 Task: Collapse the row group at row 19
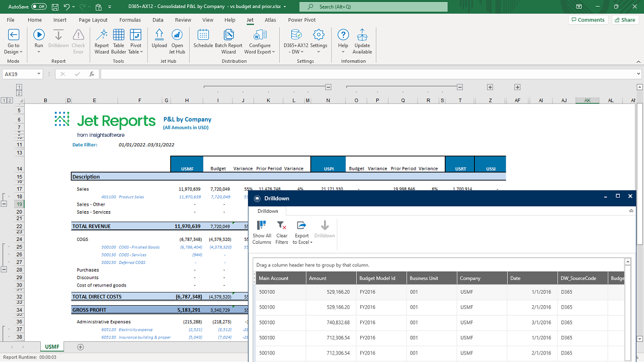(5, 204)
